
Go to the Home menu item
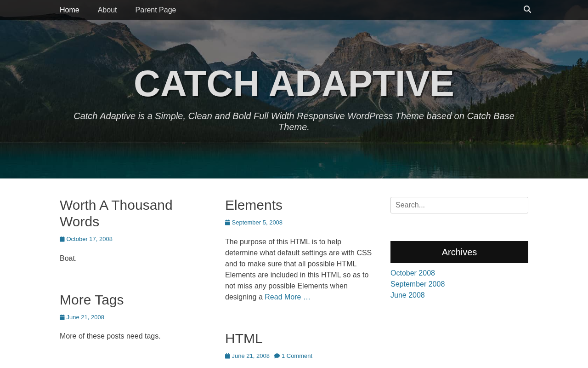pyautogui.click(x=69, y=10)
